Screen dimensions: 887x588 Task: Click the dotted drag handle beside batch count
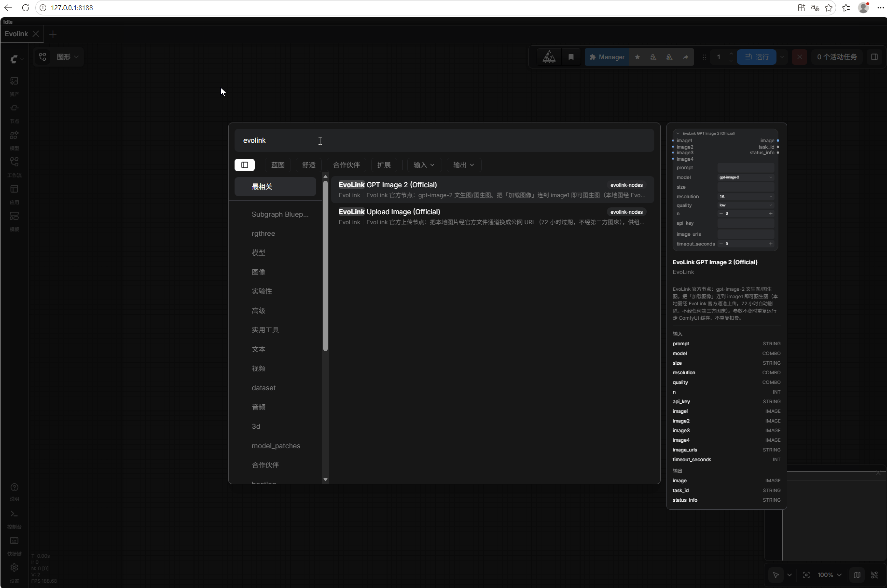[704, 57]
